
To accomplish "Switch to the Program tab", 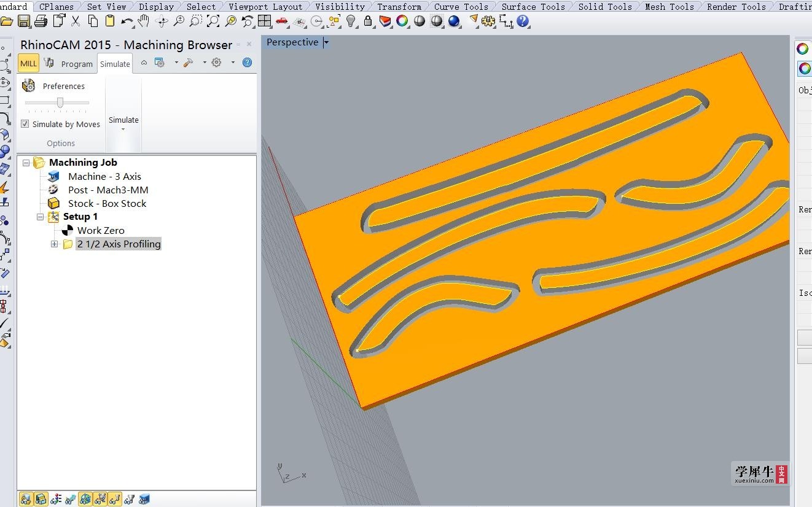I will pyautogui.click(x=77, y=64).
